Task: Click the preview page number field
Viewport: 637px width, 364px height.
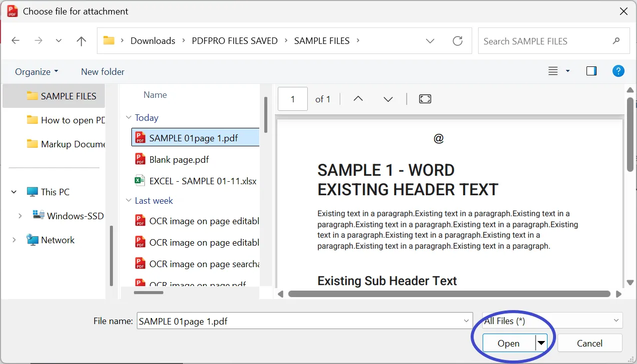Action: tap(292, 99)
